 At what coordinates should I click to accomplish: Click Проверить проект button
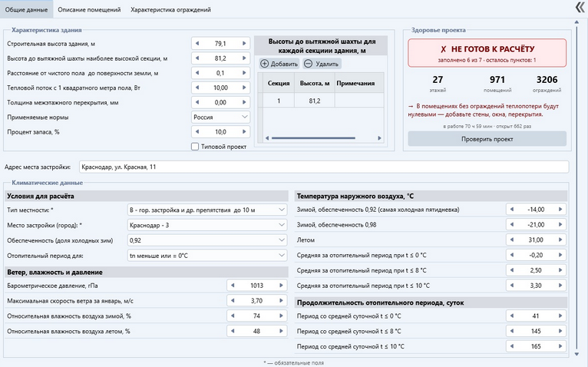click(487, 139)
